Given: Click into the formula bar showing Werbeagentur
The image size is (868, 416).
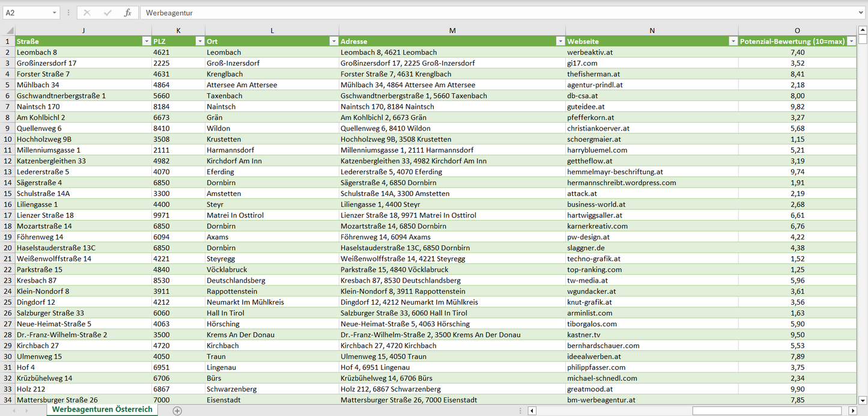Looking at the screenshot, I should click(x=481, y=13).
